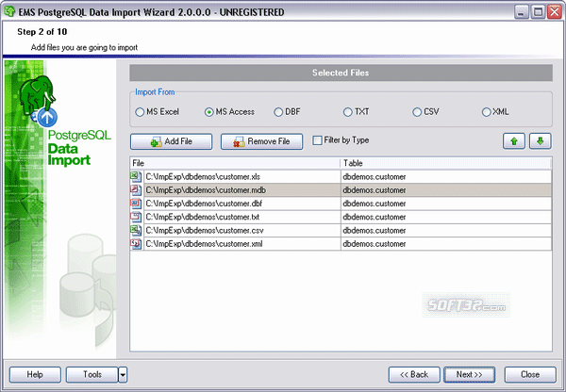Open Help

tap(35, 375)
